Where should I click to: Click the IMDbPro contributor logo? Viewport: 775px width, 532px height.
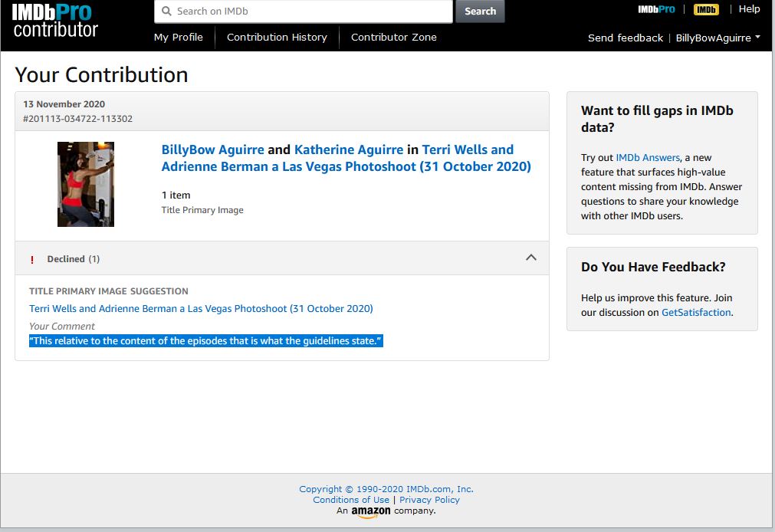[x=55, y=20]
